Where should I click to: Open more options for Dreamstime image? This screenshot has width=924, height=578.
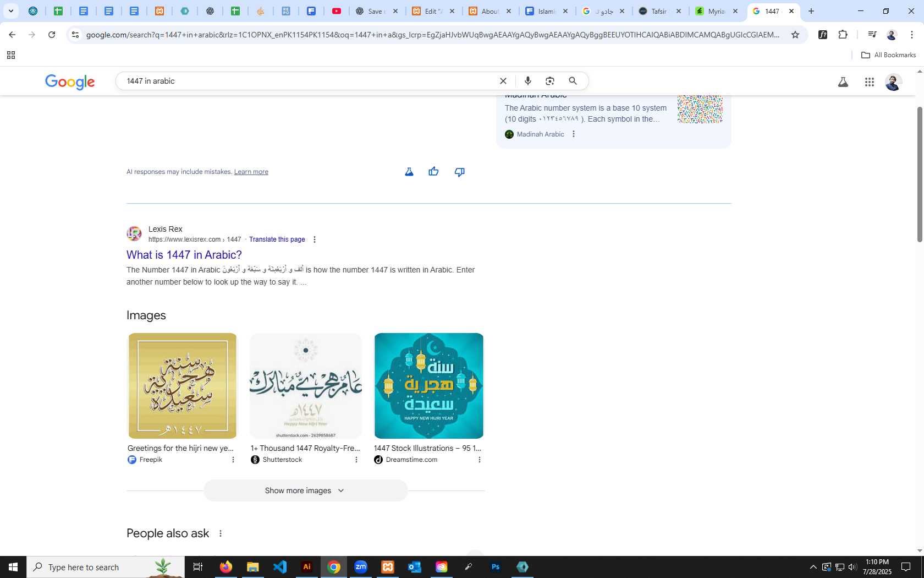[480, 460]
